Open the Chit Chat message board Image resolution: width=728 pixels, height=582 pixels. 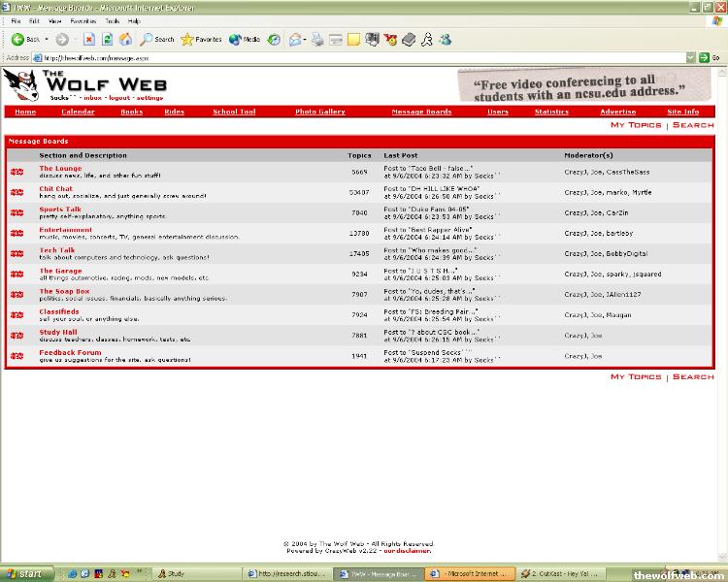[x=55, y=189]
